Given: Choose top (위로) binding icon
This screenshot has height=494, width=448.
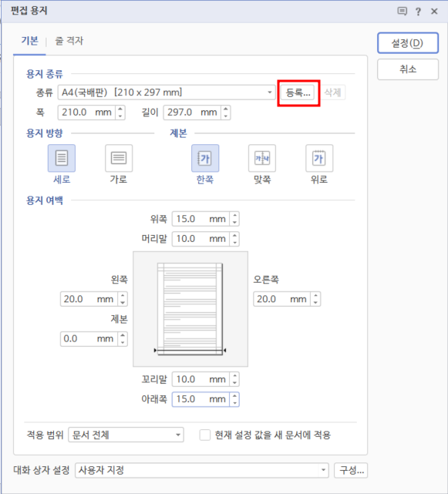Looking at the screenshot, I should [x=319, y=158].
